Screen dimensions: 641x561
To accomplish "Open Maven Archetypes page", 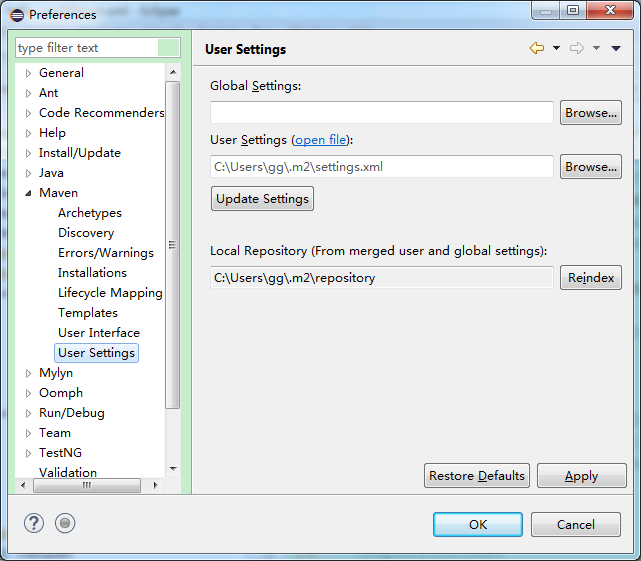I will click(x=90, y=213).
